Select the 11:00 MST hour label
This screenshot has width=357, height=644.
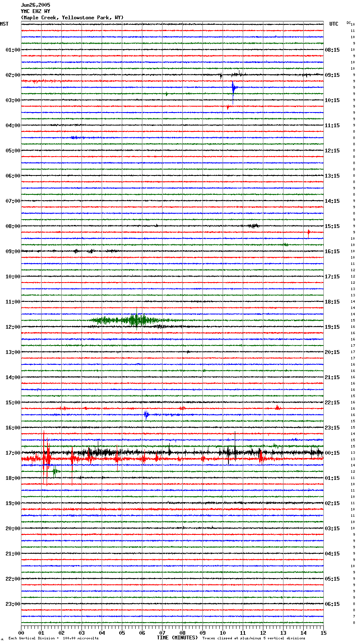(13, 302)
